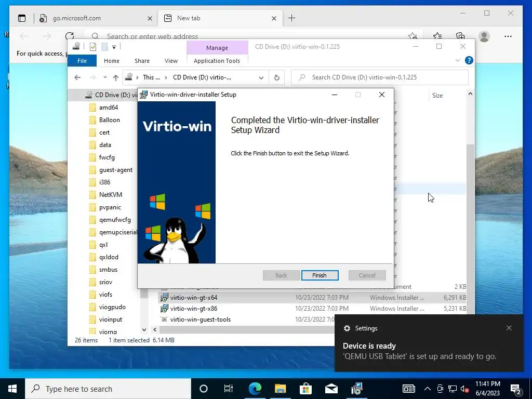Image resolution: width=532 pixels, height=399 pixels.
Task: Open Cortana from taskbar
Action: [x=204, y=389]
